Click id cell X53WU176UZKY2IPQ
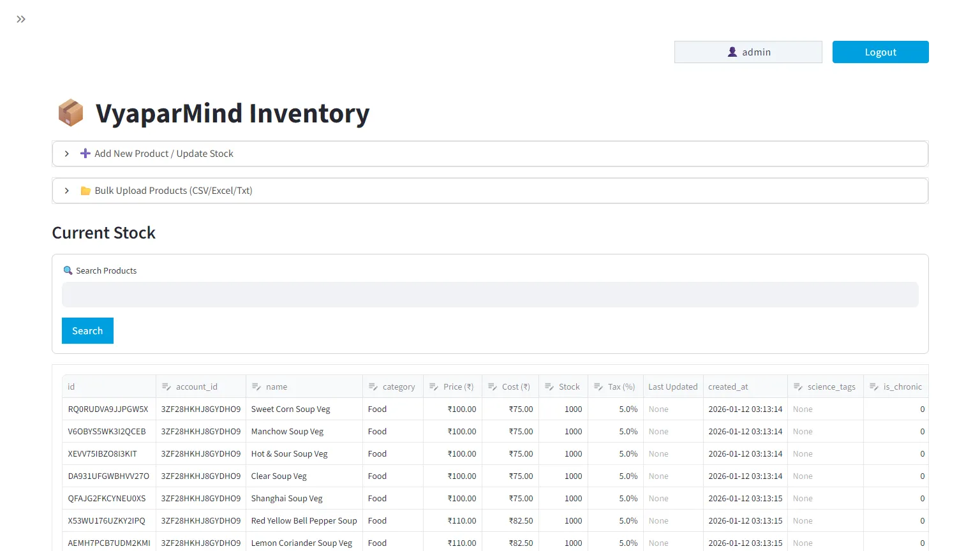 (x=109, y=520)
